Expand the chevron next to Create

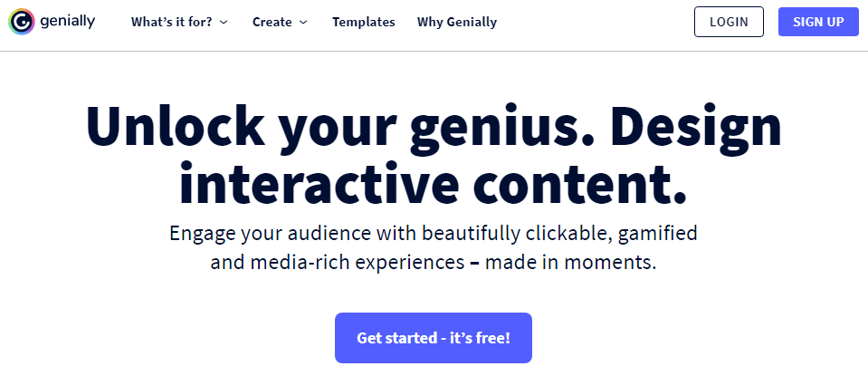pos(303,23)
